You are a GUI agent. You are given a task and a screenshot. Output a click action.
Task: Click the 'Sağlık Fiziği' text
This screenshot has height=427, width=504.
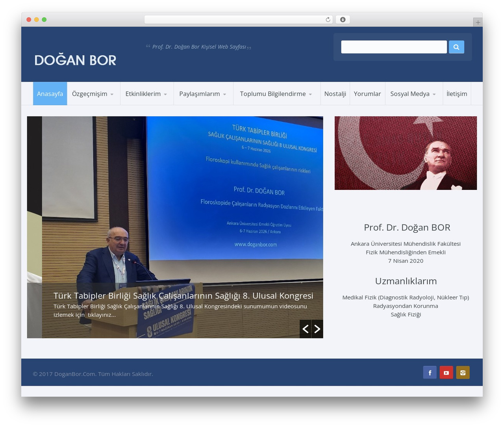coord(406,314)
